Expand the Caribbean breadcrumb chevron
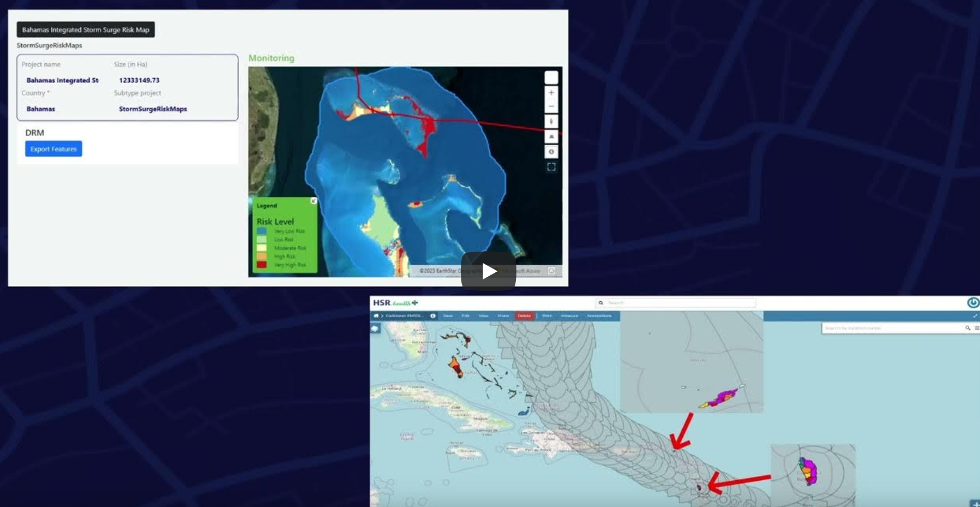The height and width of the screenshot is (507, 980). 382,315
